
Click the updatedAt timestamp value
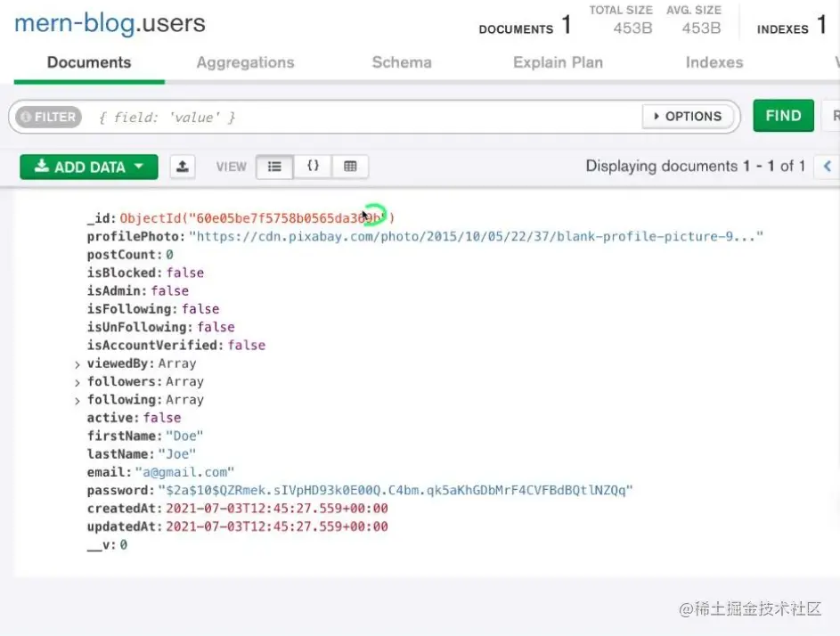click(x=277, y=526)
